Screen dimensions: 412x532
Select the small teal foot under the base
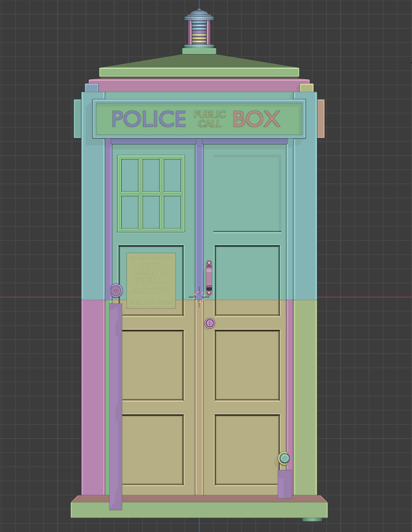pyautogui.click(x=312, y=519)
